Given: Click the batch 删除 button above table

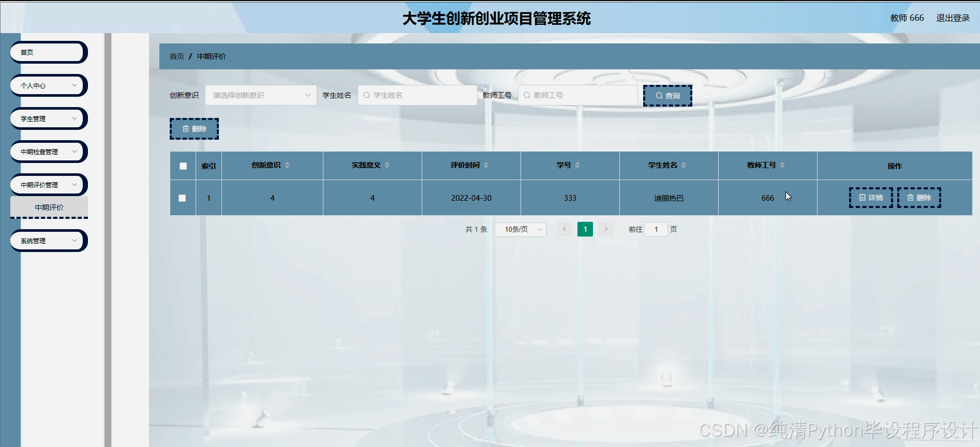Looking at the screenshot, I should tap(194, 129).
